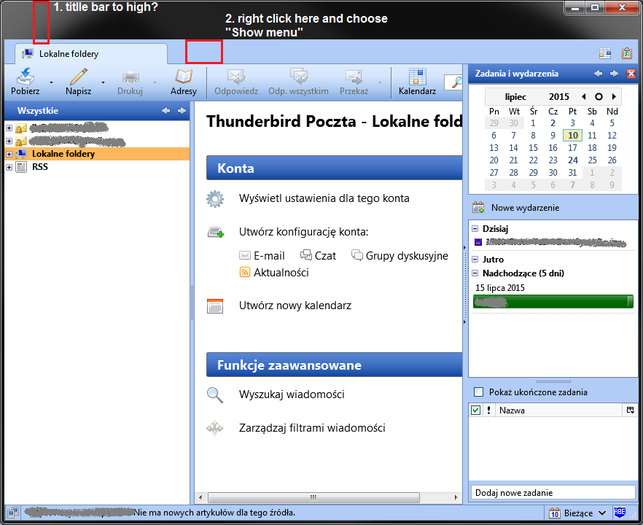643x525 pixels.
Task: Go to previous month in mini calendar
Action: pos(584,97)
